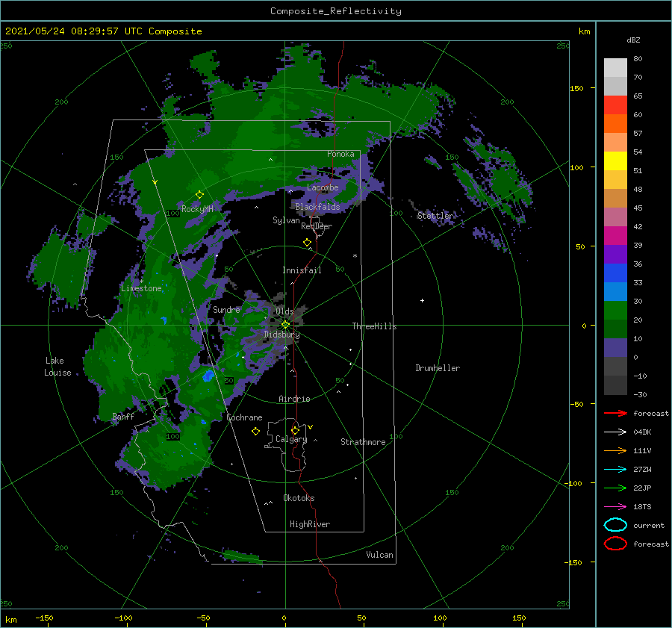Select the lightest grey swatch below 80
Screen dimensions: 672x628
point(615,67)
